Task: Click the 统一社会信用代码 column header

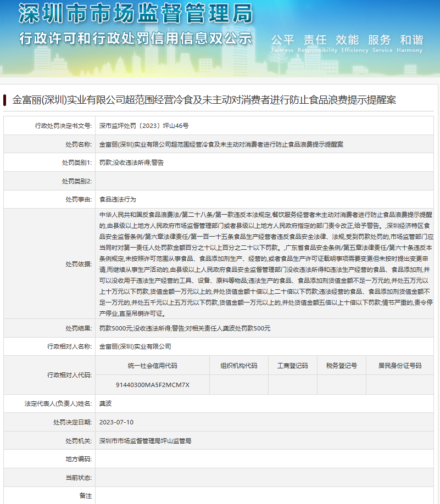Action: tap(153, 366)
